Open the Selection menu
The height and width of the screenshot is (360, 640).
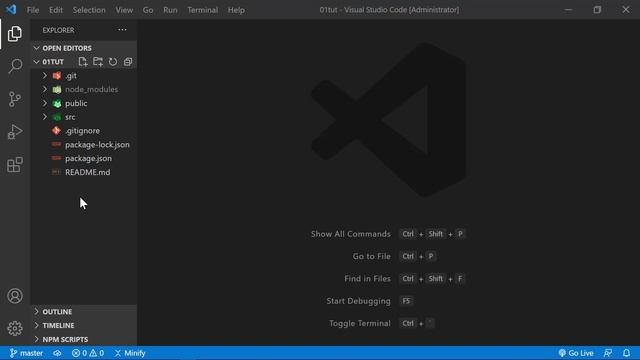pyautogui.click(x=89, y=10)
